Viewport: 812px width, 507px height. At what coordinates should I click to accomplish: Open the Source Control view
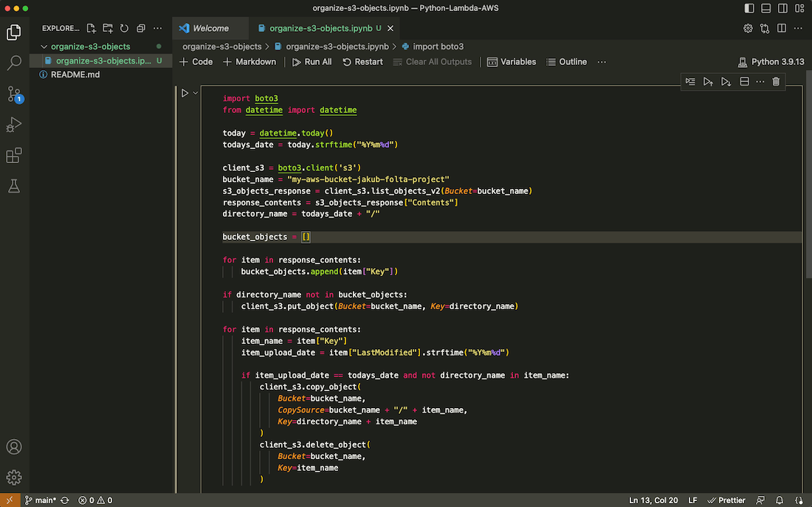[x=14, y=94]
